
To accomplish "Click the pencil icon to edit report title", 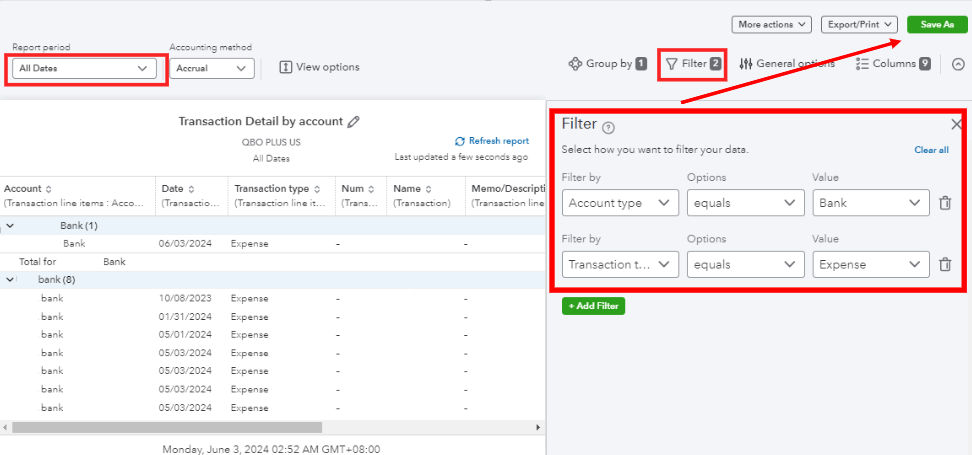I will click(x=353, y=121).
